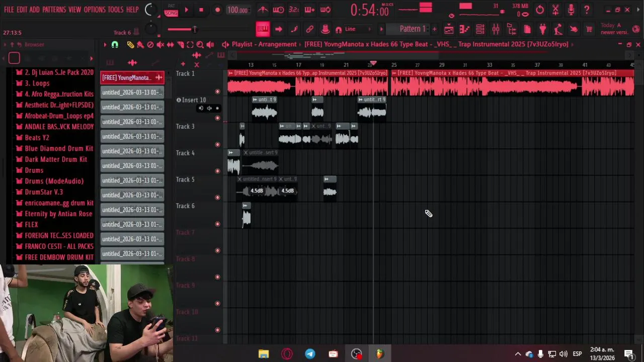Mute Track 6 using its mute dot

pyautogui.click(x=217, y=224)
